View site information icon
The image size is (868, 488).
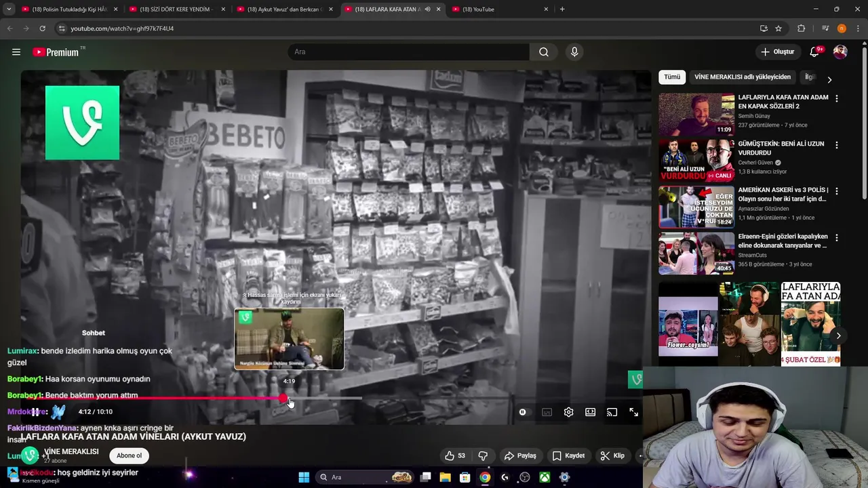(62, 28)
